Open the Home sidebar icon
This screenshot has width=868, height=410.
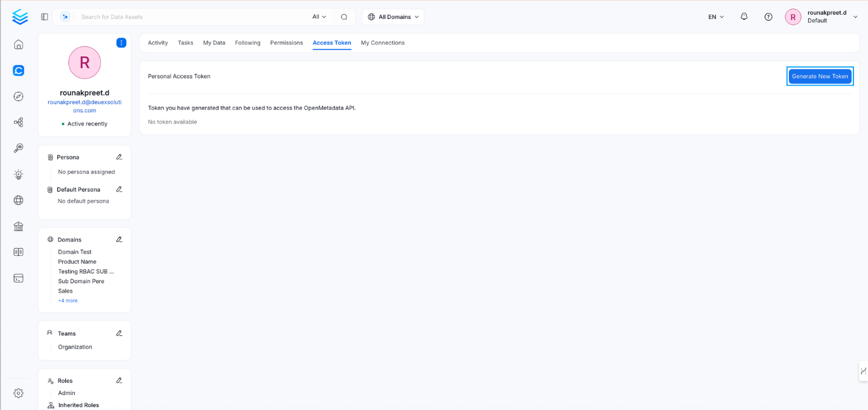point(19,45)
